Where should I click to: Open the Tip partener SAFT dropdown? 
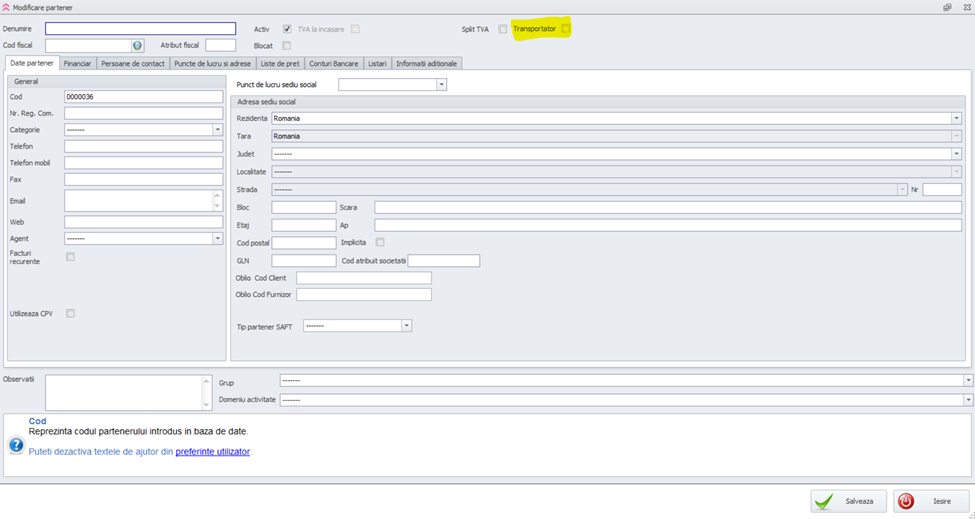pyautogui.click(x=406, y=326)
